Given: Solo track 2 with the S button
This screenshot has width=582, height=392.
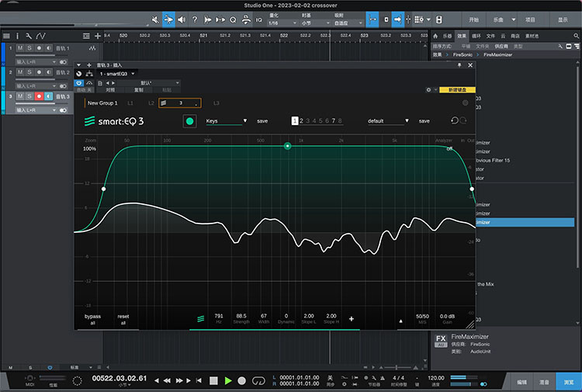Looking at the screenshot, I should tap(29, 72).
